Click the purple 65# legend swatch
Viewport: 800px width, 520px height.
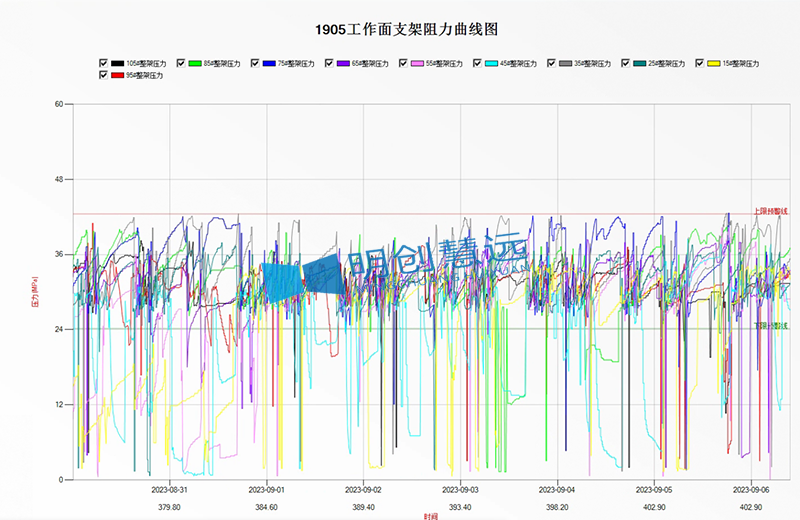(x=343, y=63)
